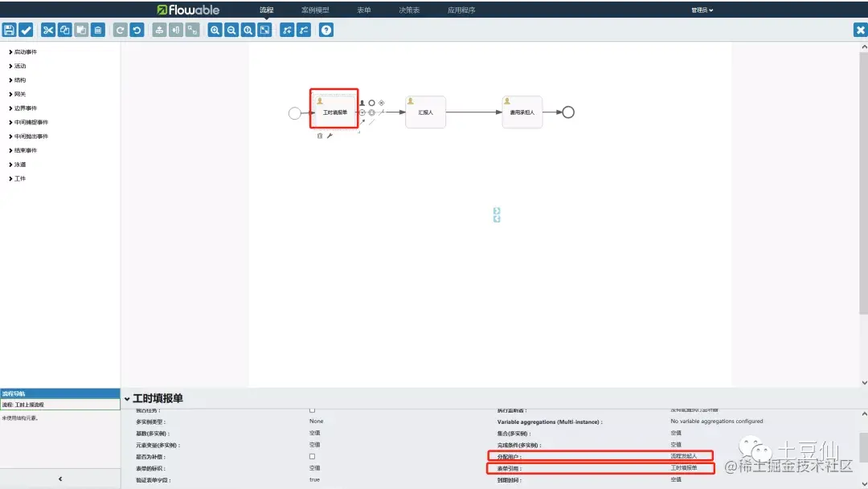
Task: Switch to the 应用程序 tab
Action: [461, 10]
